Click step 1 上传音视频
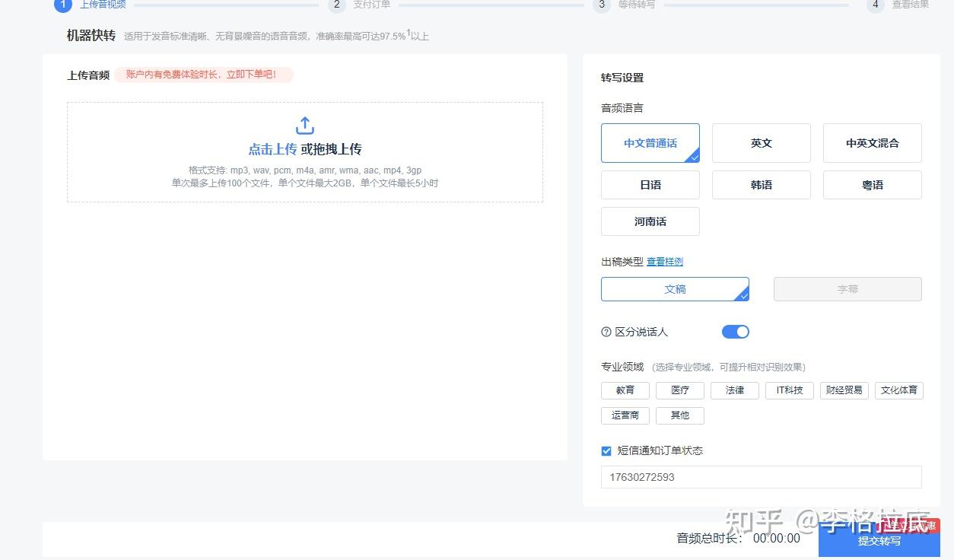 pyautogui.click(x=91, y=5)
